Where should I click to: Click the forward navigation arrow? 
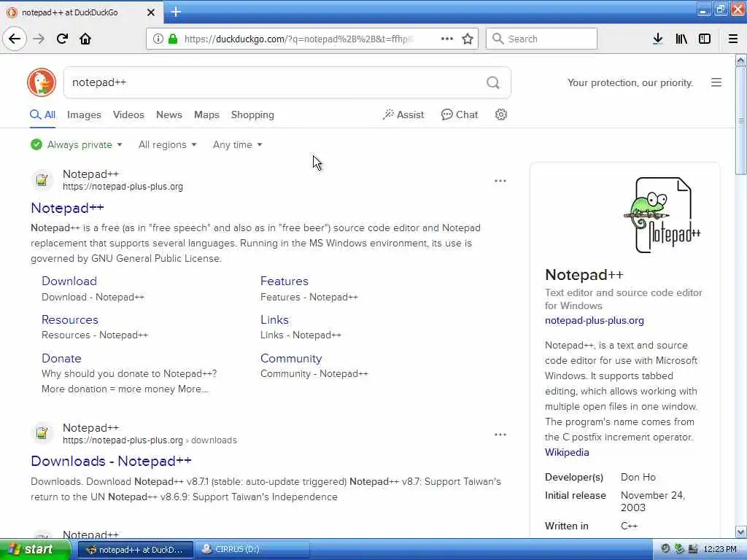coord(39,39)
